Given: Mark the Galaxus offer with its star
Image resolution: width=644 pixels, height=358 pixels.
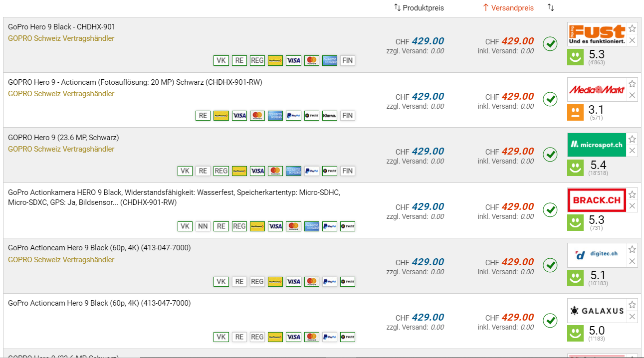Looking at the screenshot, I should 632,305.
